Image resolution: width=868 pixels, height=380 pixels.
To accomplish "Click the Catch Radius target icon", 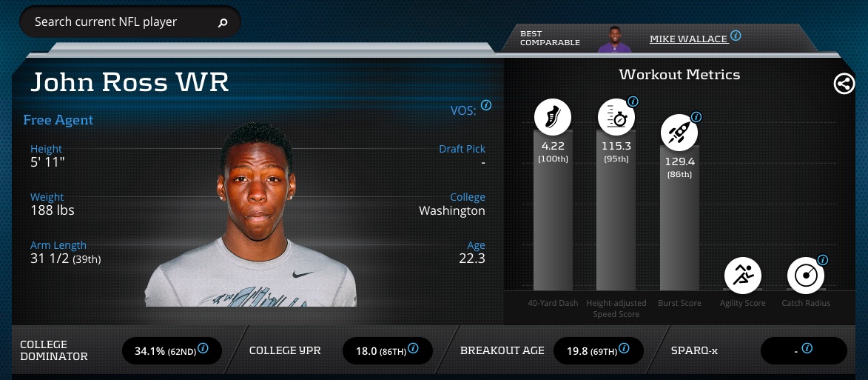I will [806, 275].
